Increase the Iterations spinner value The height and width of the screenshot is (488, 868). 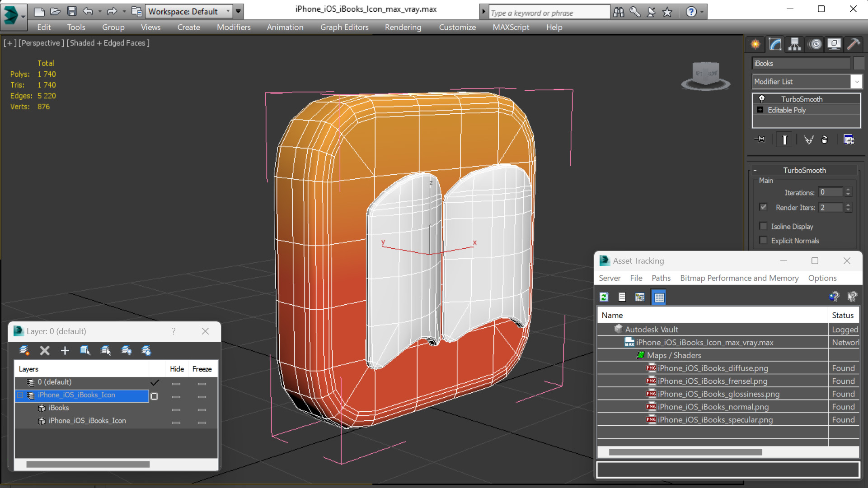[848, 190]
